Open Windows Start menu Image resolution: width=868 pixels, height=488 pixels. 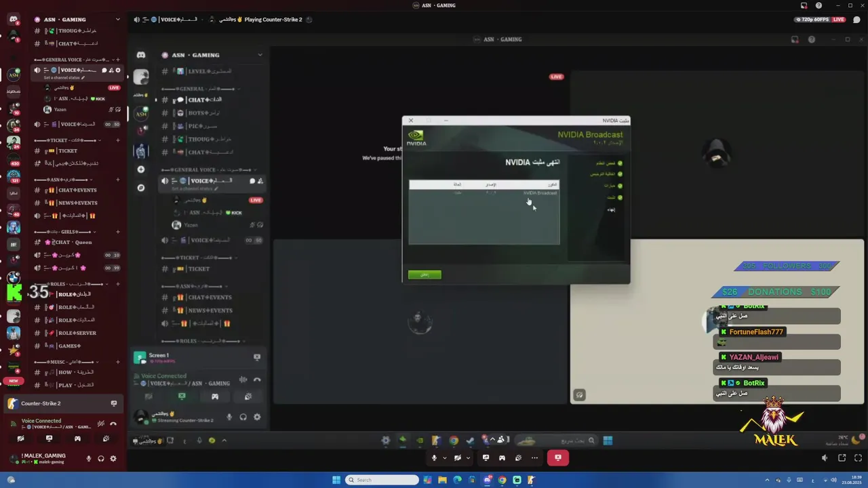tap(336, 480)
